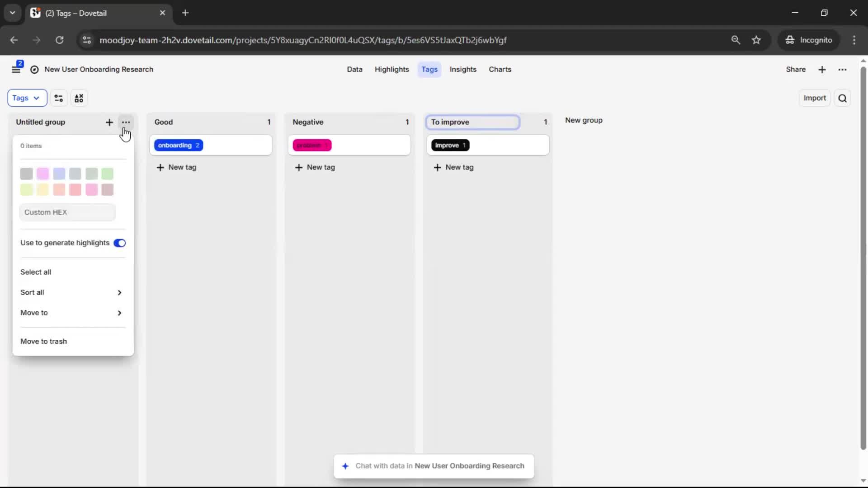The height and width of the screenshot is (488, 868).
Task: Click the Import button
Action: (x=814, y=98)
